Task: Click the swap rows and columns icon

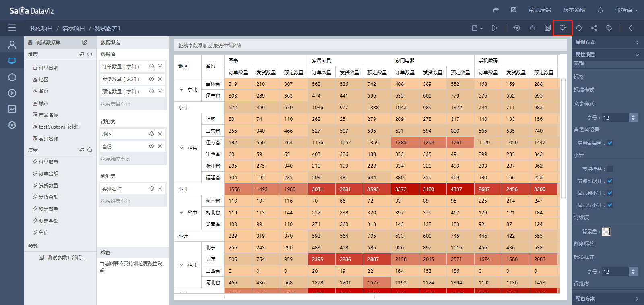Action: pyautogui.click(x=563, y=28)
